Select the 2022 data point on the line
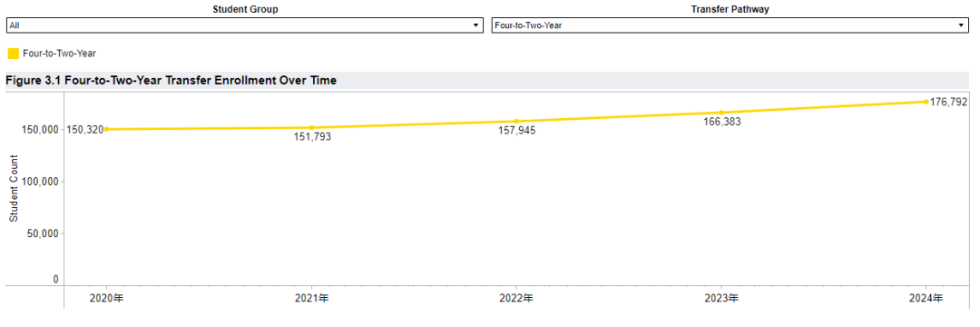The width and height of the screenshot is (980, 327). (517, 122)
